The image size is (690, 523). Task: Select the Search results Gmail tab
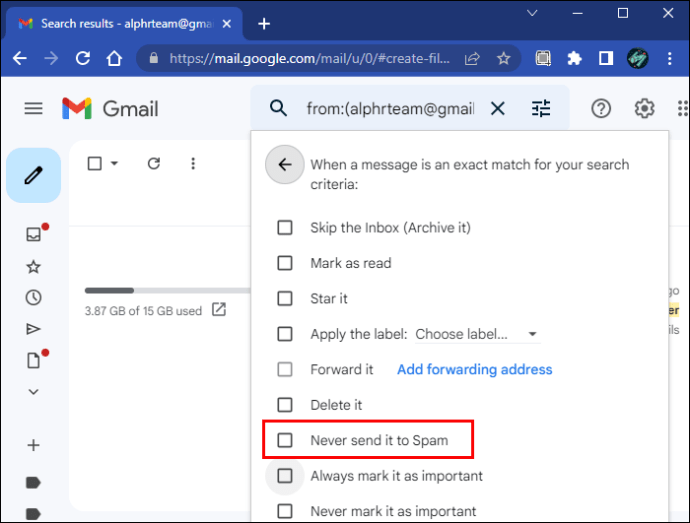pyautogui.click(x=125, y=24)
